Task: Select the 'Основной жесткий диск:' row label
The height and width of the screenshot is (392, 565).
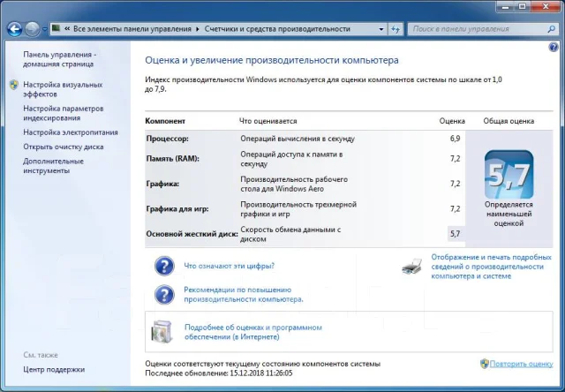Action: tap(192, 234)
